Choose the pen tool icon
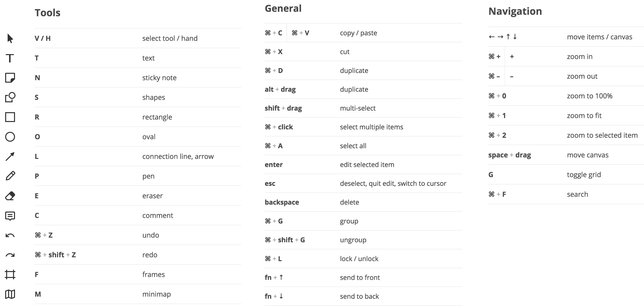Image resolution: width=644 pixels, height=306 pixels. 10,176
